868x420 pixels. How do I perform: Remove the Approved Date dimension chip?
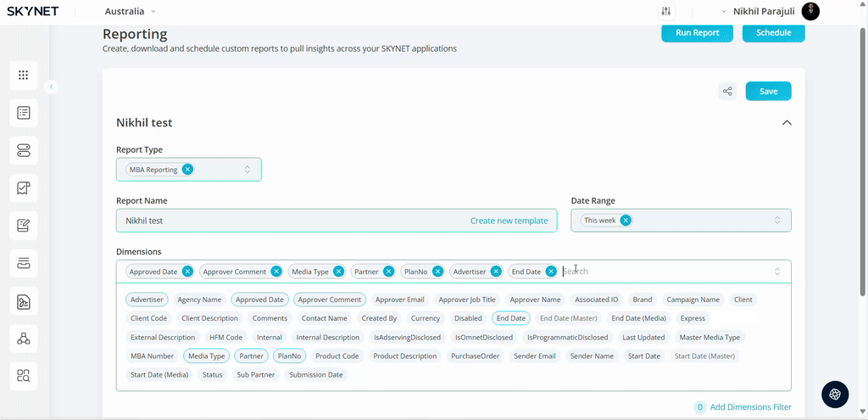[x=187, y=272]
